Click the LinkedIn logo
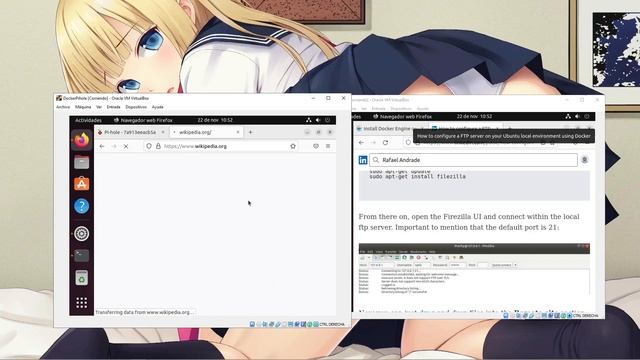640x360 pixels. [x=363, y=160]
